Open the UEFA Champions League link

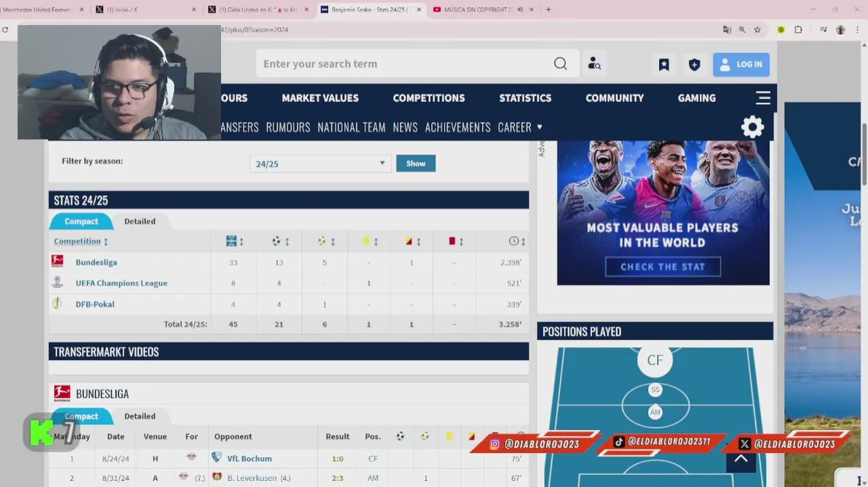[121, 283]
